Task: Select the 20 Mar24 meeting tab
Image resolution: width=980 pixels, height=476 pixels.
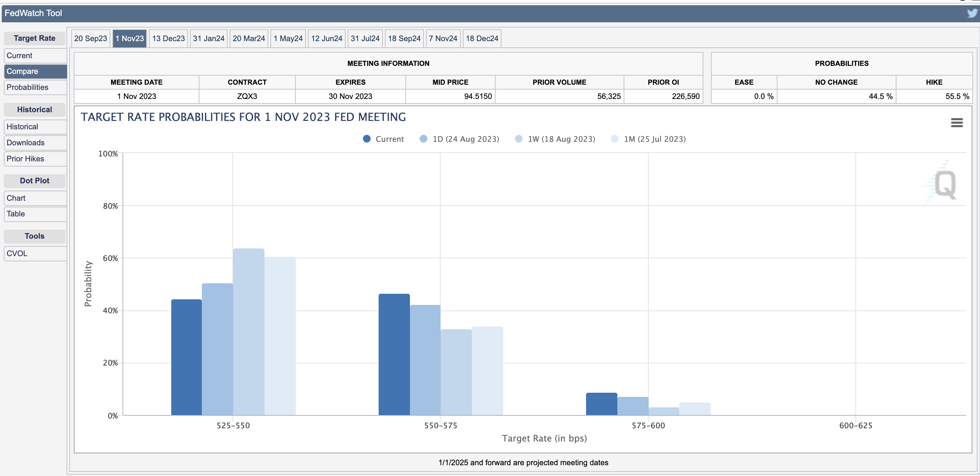Action: click(248, 38)
